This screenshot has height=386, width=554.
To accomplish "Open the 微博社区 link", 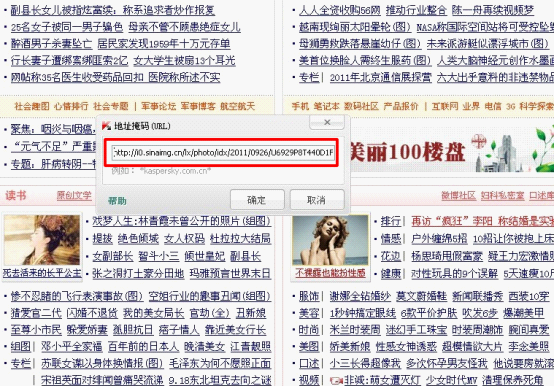I will pos(459,195).
